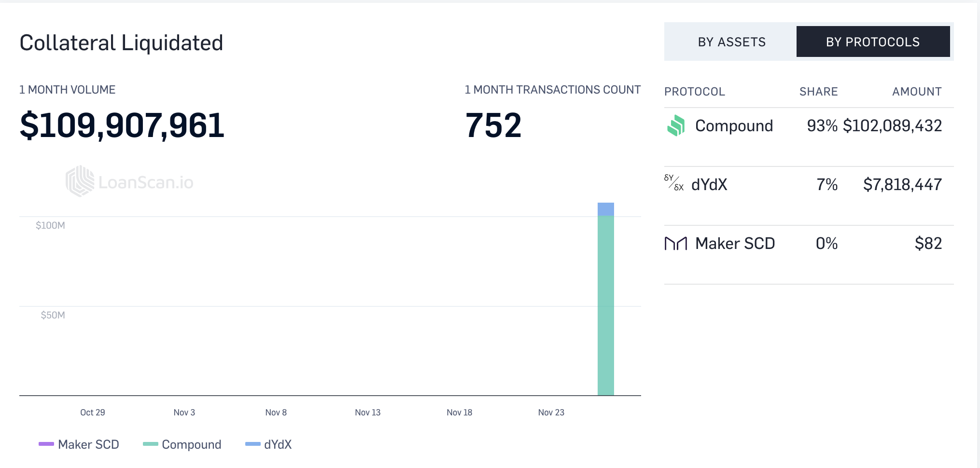Image resolution: width=980 pixels, height=468 pixels.
Task: Click the Compound protocol logo icon
Action: (676, 125)
